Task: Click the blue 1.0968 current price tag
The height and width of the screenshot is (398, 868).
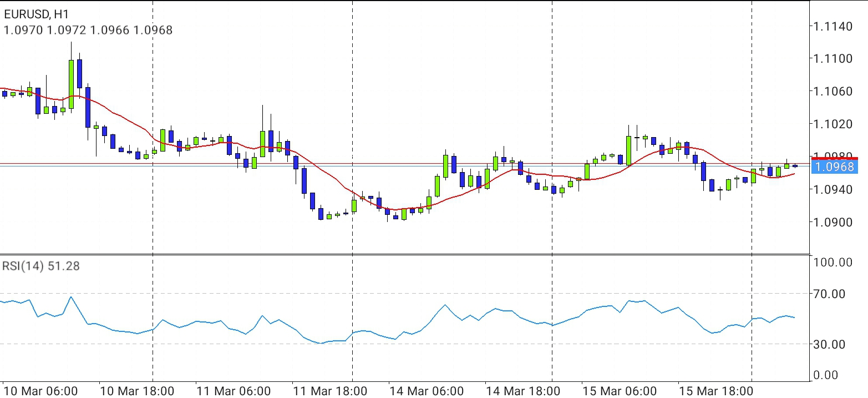Action: tap(834, 166)
